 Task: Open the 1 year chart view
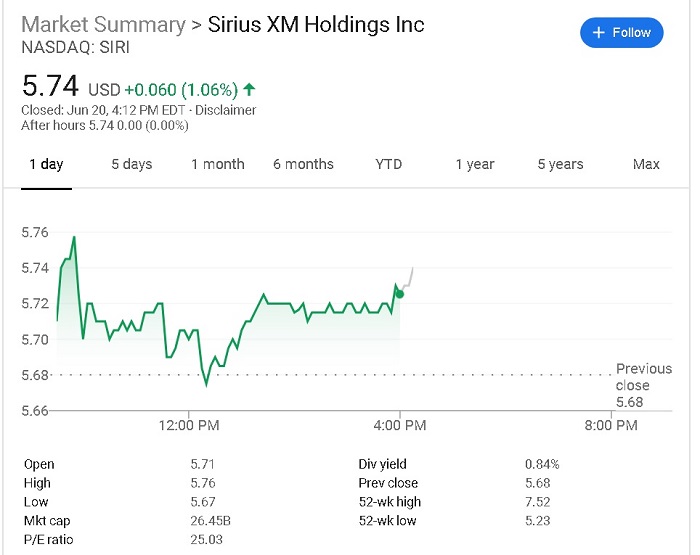coord(475,164)
